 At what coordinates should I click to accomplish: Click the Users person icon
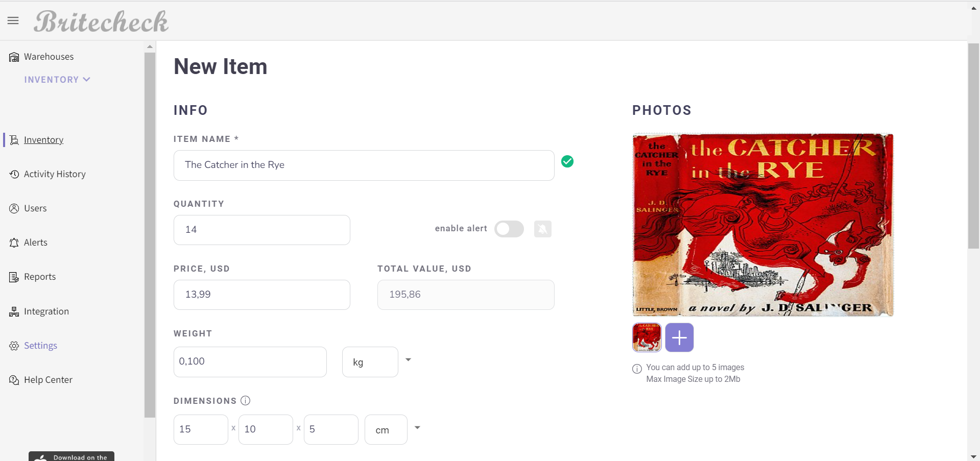(x=14, y=208)
